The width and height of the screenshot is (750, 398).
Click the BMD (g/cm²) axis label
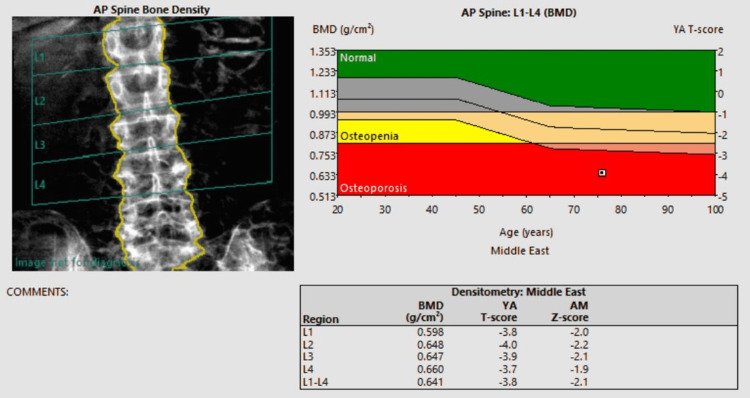tap(343, 29)
